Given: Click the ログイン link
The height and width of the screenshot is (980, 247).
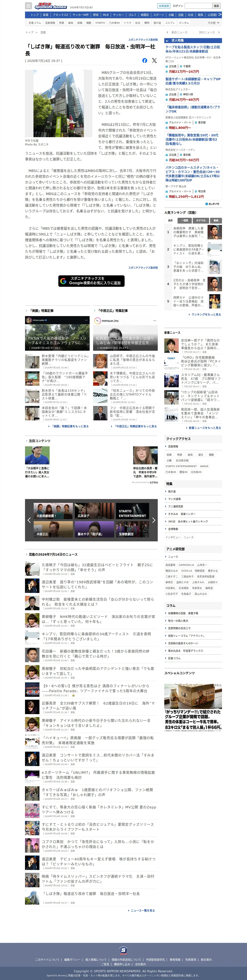Looking at the screenshot, I should pos(178,6).
